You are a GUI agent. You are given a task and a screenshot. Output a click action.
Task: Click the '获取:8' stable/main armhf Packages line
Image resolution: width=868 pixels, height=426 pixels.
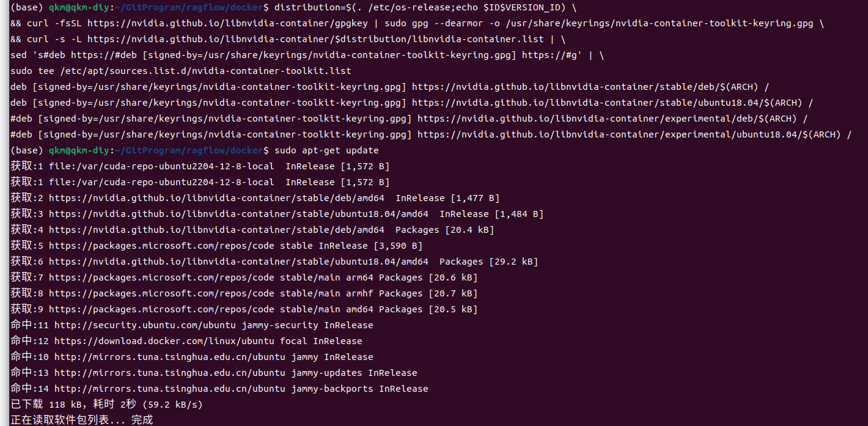click(x=244, y=293)
